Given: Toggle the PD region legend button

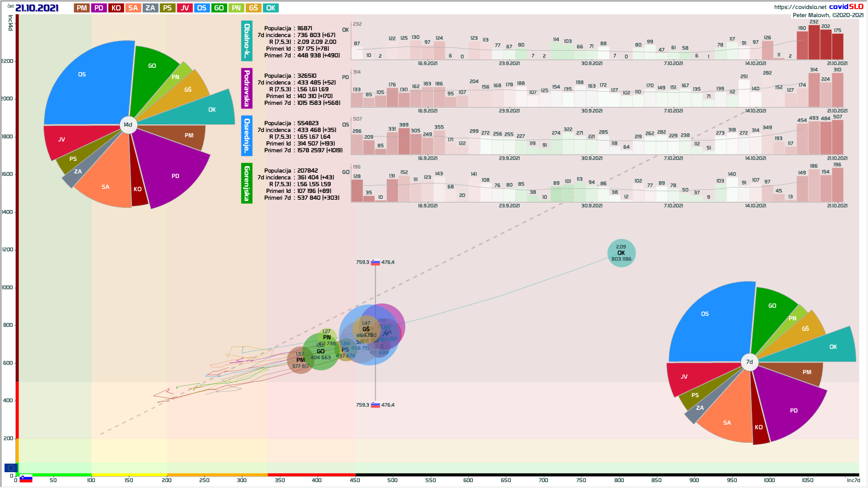Looking at the screenshot, I should pyautogui.click(x=99, y=8).
